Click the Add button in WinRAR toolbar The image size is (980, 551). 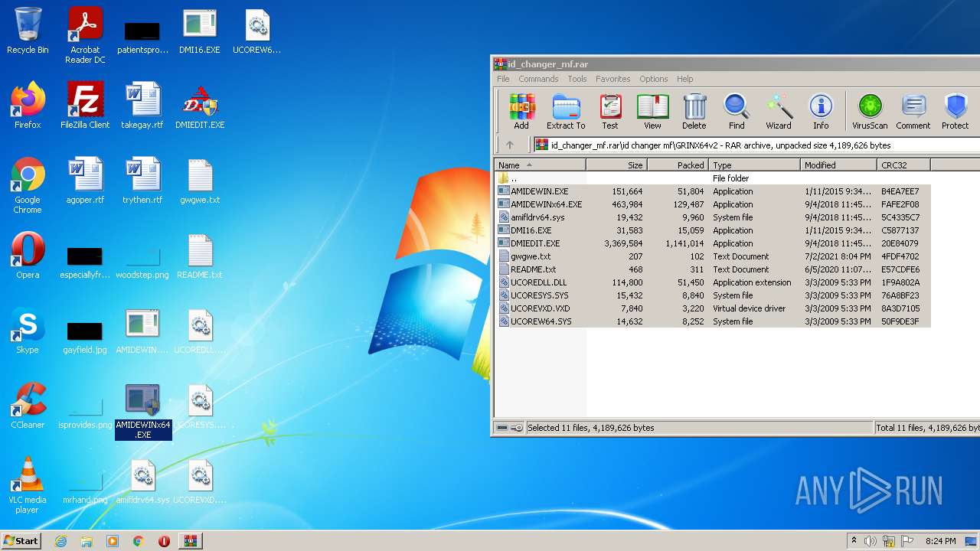[521, 112]
